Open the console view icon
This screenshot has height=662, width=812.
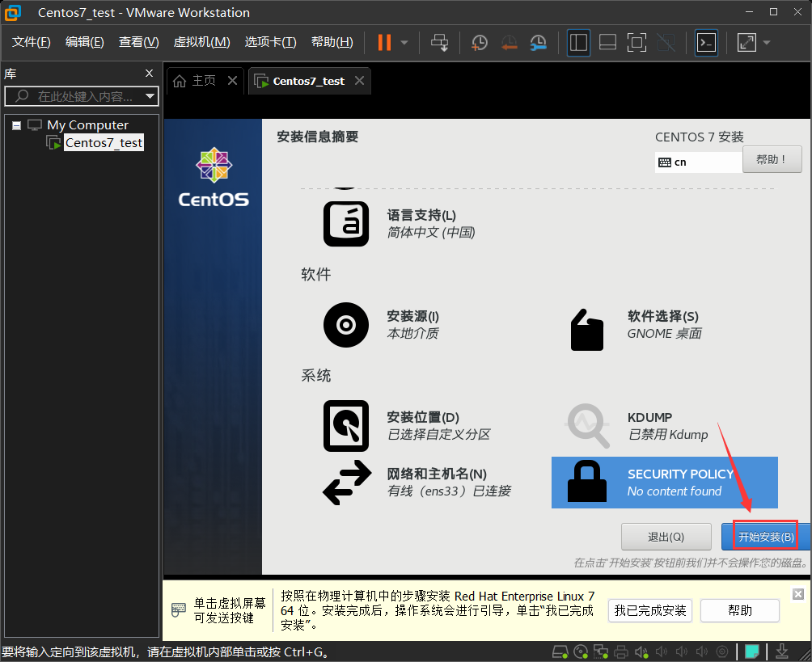pos(706,43)
